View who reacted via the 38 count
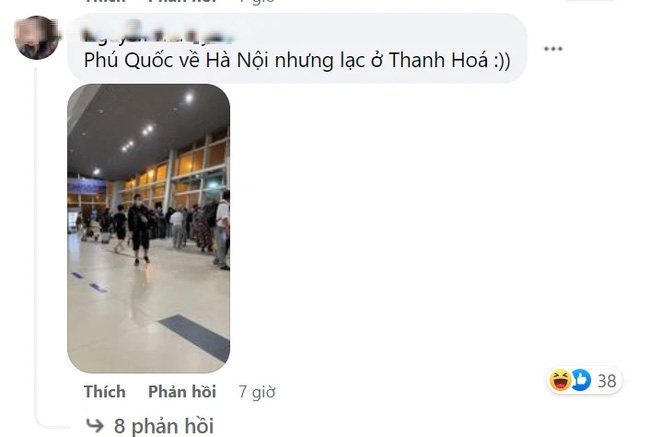The width and height of the screenshot is (650, 437). [x=607, y=381]
